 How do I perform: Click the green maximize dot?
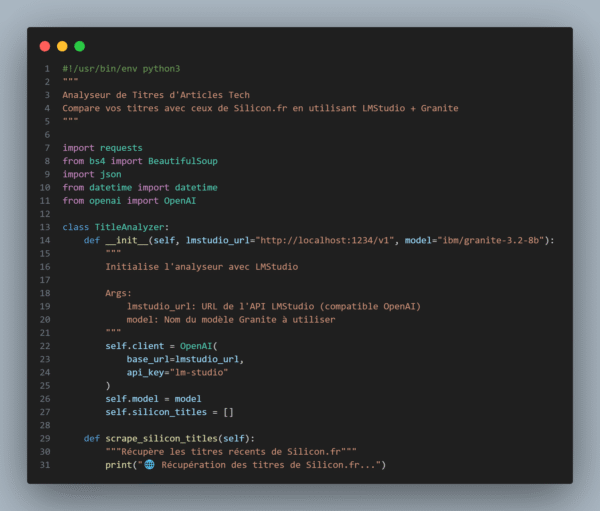click(x=79, y=46)
